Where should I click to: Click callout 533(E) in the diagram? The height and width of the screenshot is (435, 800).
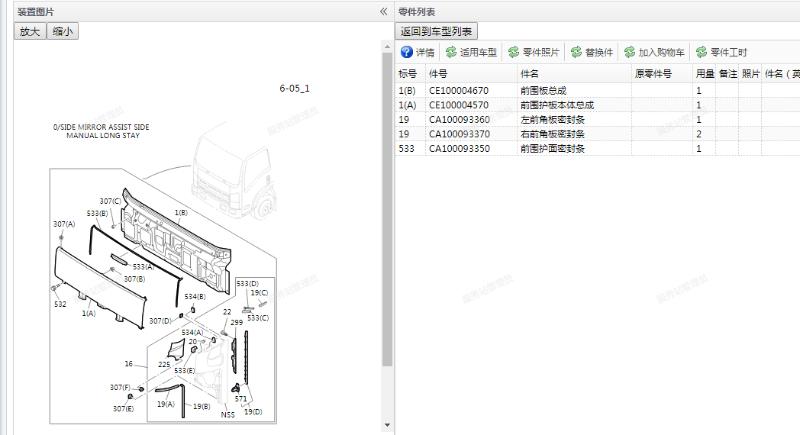click(x=184, y=370)
